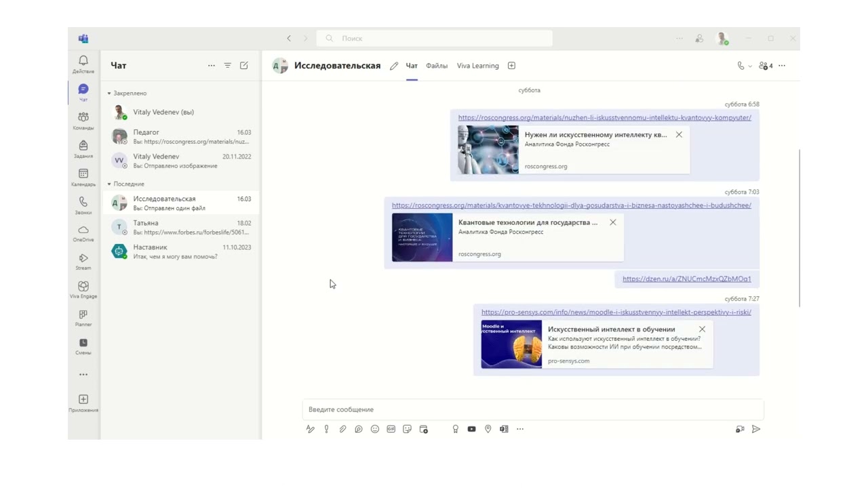Click the Введите сообщение message box

(533, 409)
